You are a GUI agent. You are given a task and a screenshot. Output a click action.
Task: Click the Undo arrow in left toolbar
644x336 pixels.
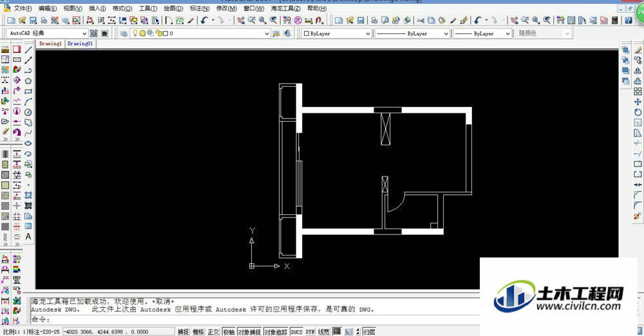click(x=204, y=20)
